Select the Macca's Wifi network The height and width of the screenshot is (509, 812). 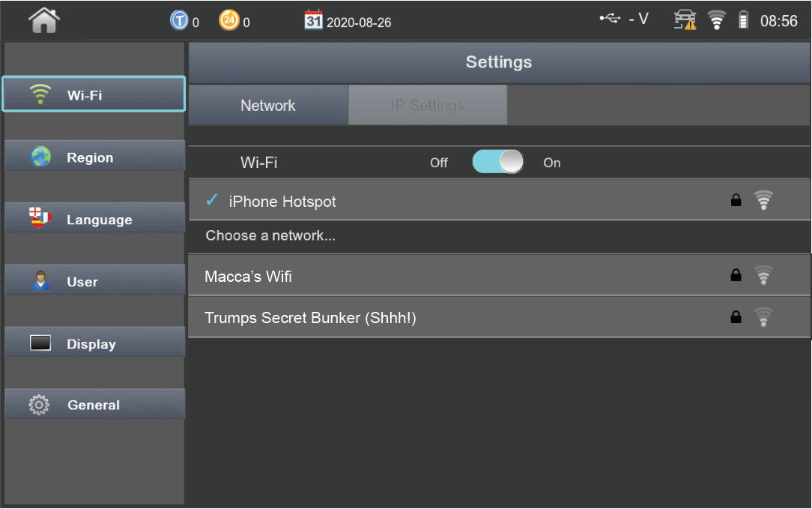click(x=449, y=277)
